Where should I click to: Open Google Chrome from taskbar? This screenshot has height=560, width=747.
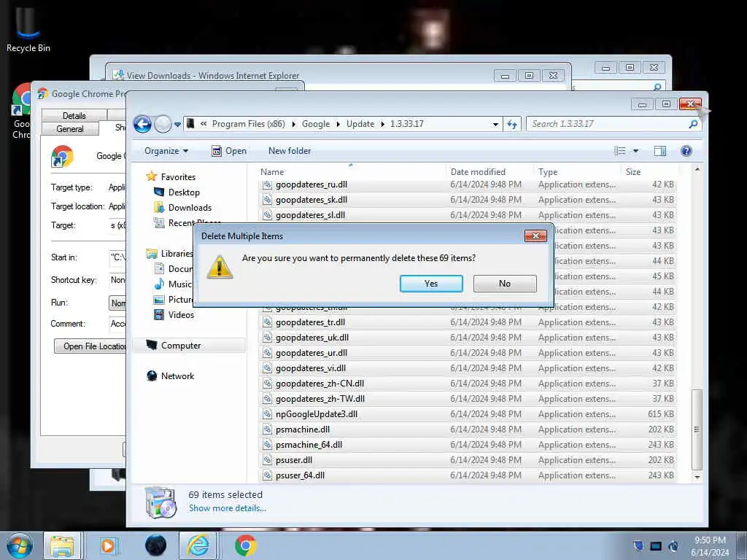click(245, 545)
